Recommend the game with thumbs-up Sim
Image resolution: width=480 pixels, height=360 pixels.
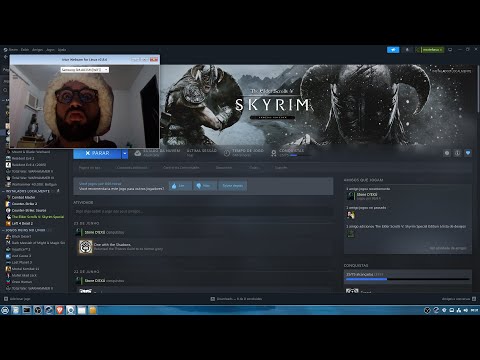180,186
